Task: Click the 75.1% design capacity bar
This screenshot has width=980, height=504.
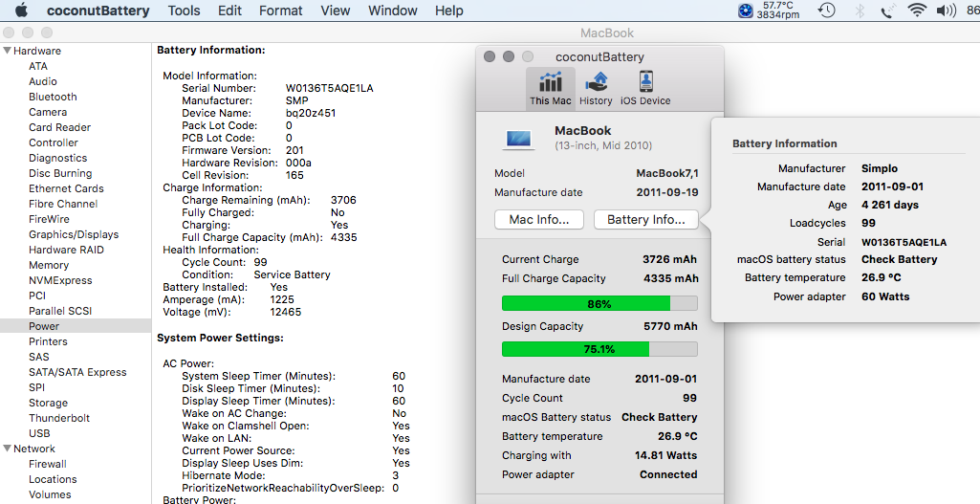Action: pyautogui.click(x=599, y=349)
